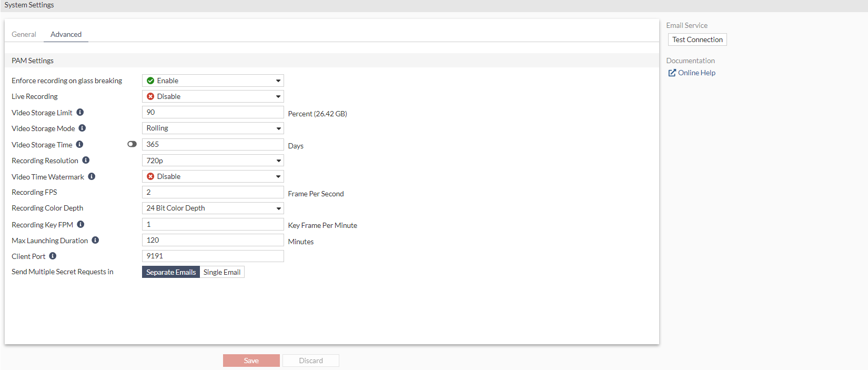The image size is (868, 370).
Task: Select Separate Emails option
Action: coord(171,272)
